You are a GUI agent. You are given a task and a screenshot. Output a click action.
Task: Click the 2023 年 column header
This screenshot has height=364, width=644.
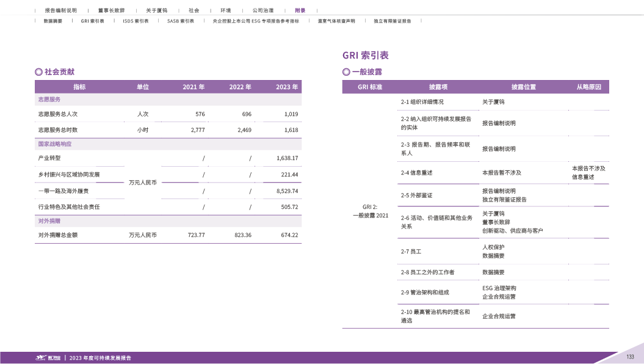point(287,87)
